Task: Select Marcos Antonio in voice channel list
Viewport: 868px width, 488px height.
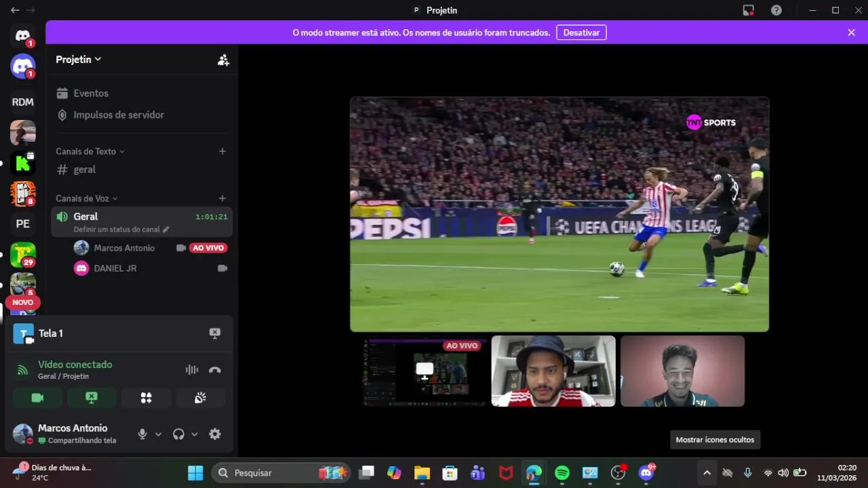Action: tap(124, 248)
